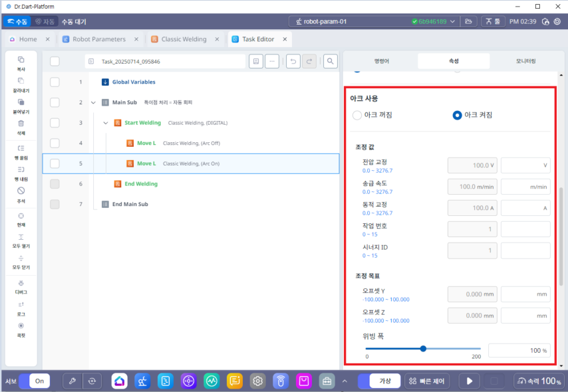
Task: Click the 가상 button in bottom bar
Action: tap(385, 381)
